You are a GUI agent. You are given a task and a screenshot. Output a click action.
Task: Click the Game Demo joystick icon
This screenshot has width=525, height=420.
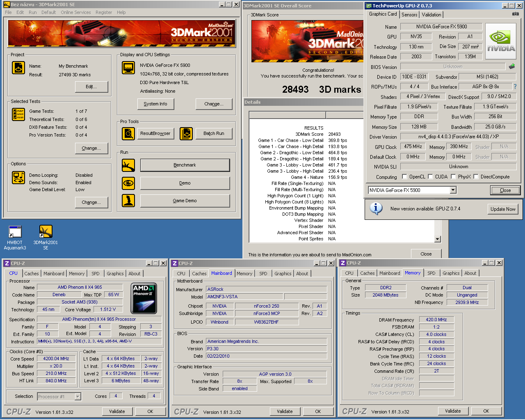tap(128, 201)
